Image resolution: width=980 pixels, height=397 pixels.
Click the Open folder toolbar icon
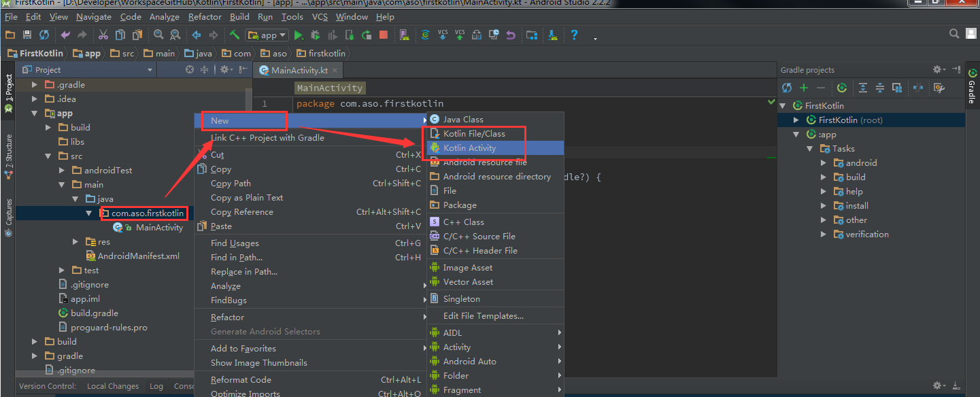click(x=10, y=35)
